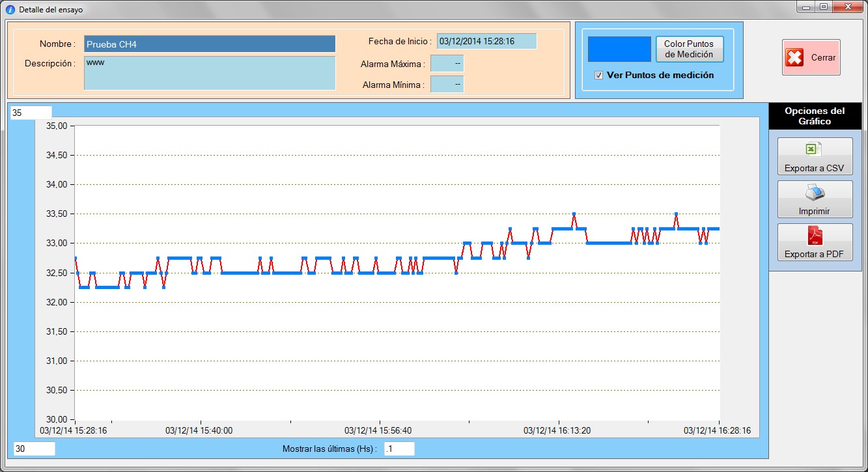Click the Opciones del Gráfico panel header
The height and width of the screenshot is (472, 868).
point(815,116)
